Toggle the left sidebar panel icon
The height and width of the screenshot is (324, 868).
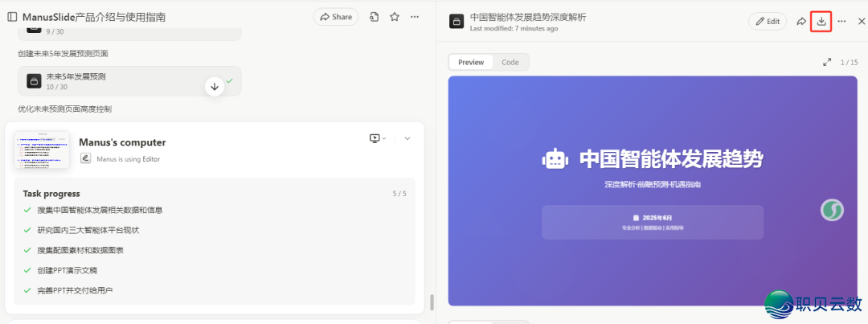pos(12,17)
